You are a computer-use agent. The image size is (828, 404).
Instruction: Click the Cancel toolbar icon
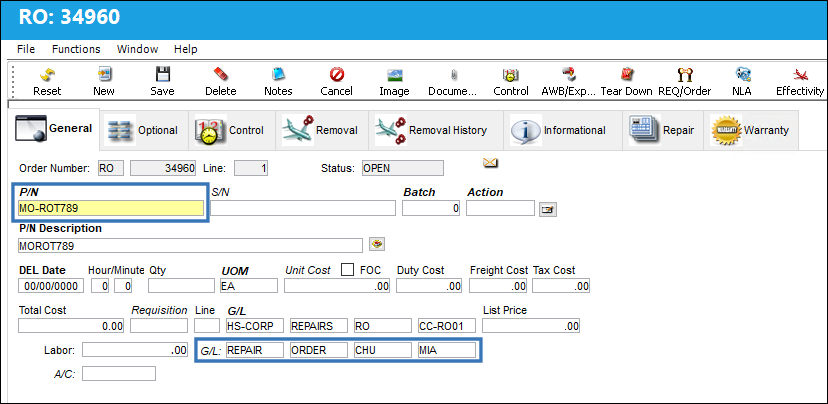[336, 74]
